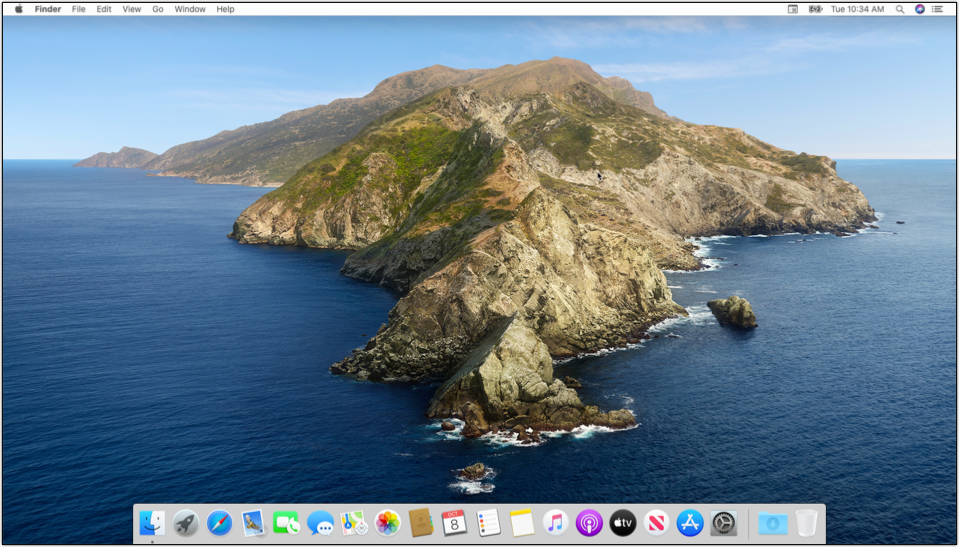Open the Help menu
Viewport: 959px width, 547px height.
click(225, 9)
